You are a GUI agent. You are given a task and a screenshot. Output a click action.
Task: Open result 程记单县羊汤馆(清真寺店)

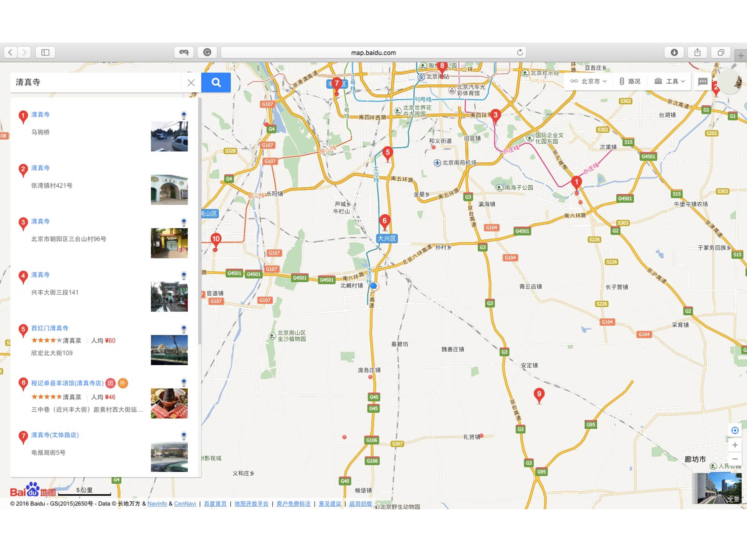click(67, 383)
